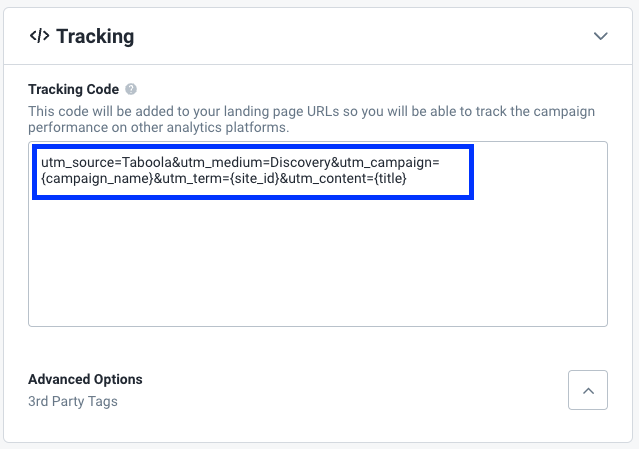This screenshot has width=639, height=449.
Task: Place cursor on the {site_id} macro
Action: [x=255, y=178]
